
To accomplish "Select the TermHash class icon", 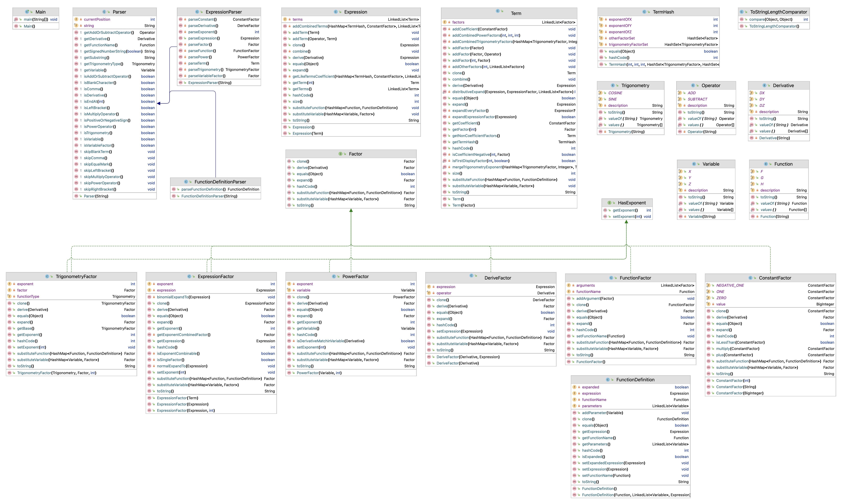I will pos(644,12).
